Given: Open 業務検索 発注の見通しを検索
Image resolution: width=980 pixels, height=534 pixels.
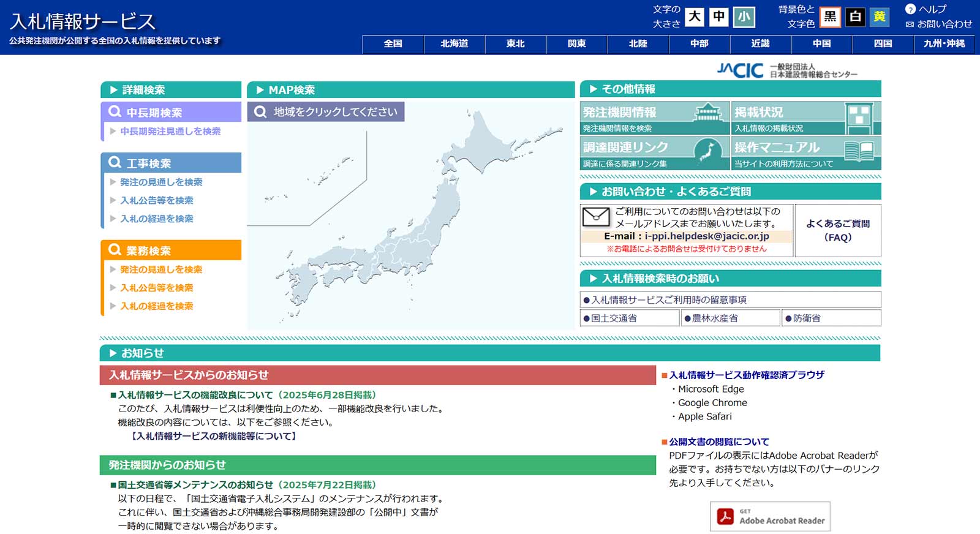Looking at the screenshot, I should tap(161, 270).
